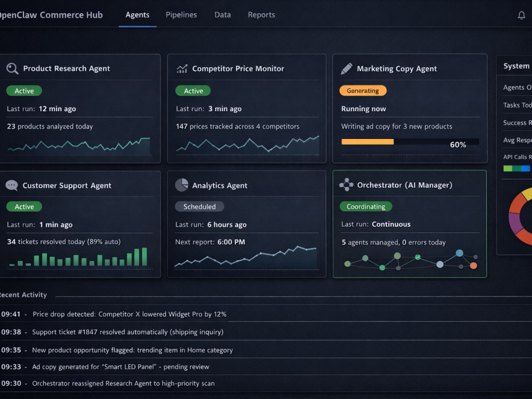
Task: Click the Product Research Agent magnifier icon
Action: [x=12, y=69]
